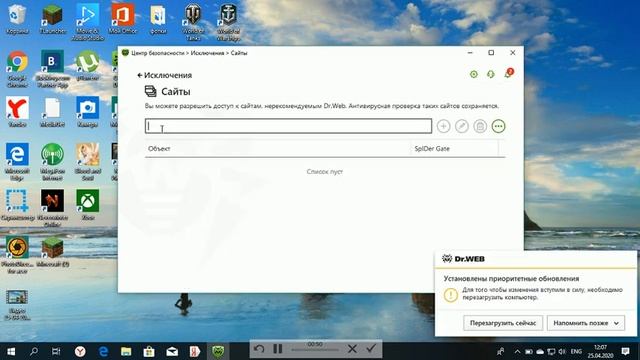The width and height of the screenshot is (640, 360).
Task: Click the volume icon in system tray
Action: [562, 351]
